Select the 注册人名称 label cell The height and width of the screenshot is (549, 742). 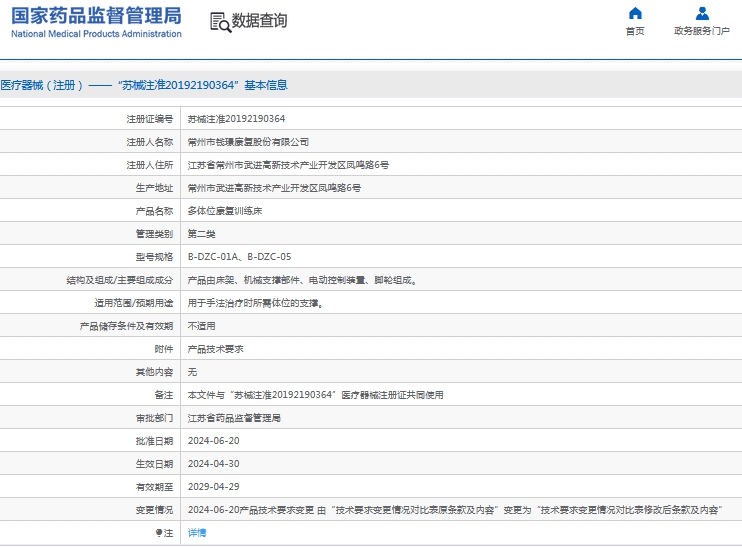150,142
